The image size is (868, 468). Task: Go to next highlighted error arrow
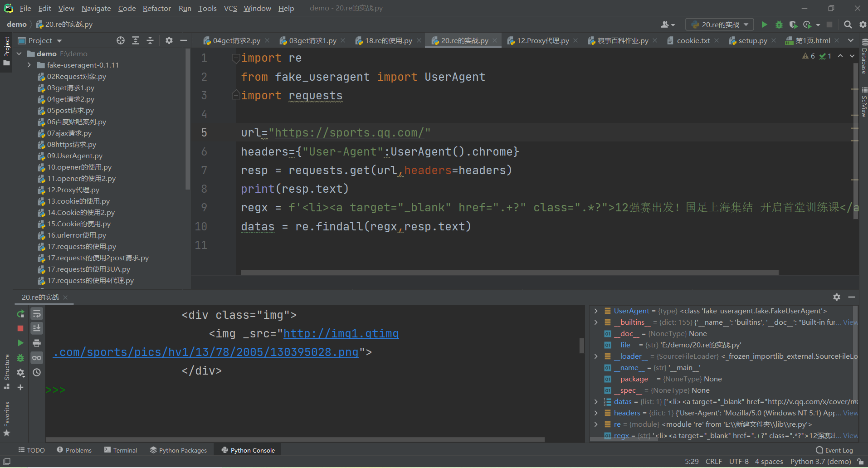tap(852, 56)
